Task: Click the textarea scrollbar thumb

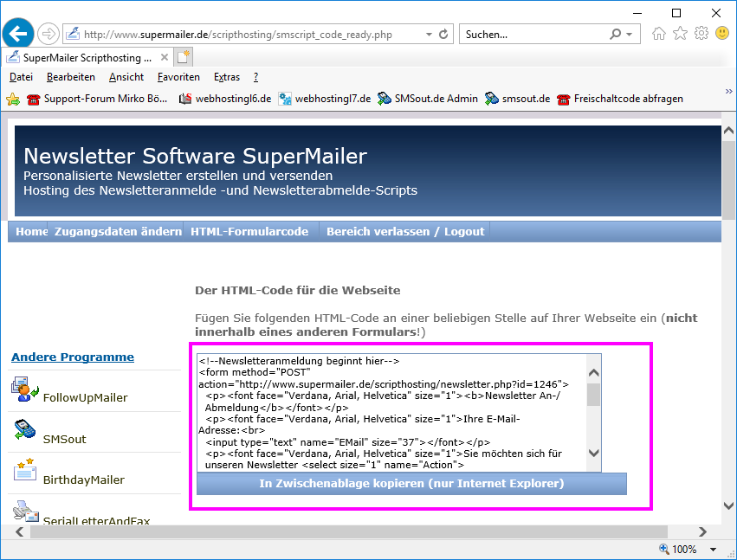Action: [x=593, y=395]
